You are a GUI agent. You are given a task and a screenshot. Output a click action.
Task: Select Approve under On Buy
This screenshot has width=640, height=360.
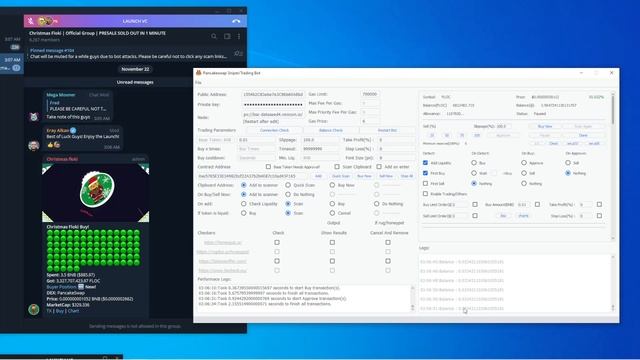pyautogui.click(x=524, y=162)
